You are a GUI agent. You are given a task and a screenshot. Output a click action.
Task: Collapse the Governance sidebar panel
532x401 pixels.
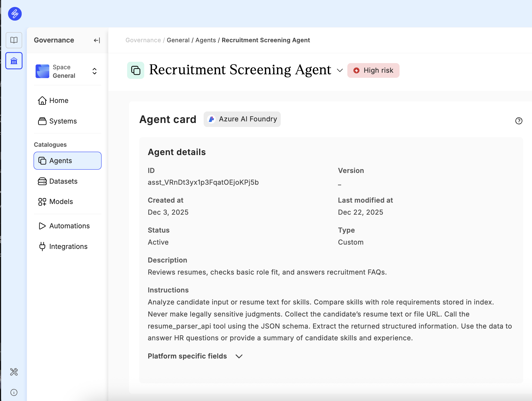(x=97, y=40)
